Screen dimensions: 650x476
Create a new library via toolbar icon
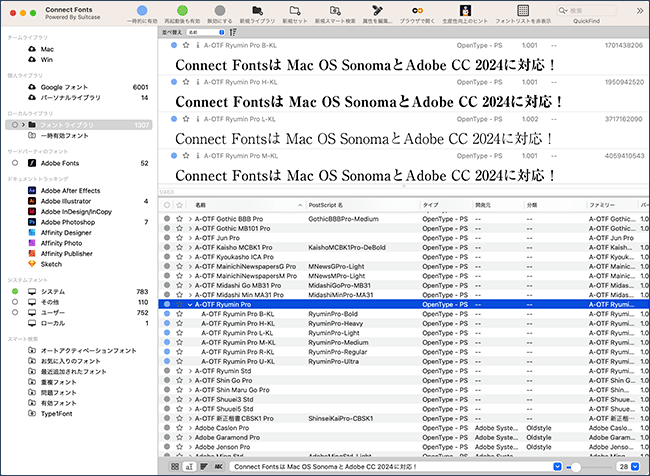[257, 11]
